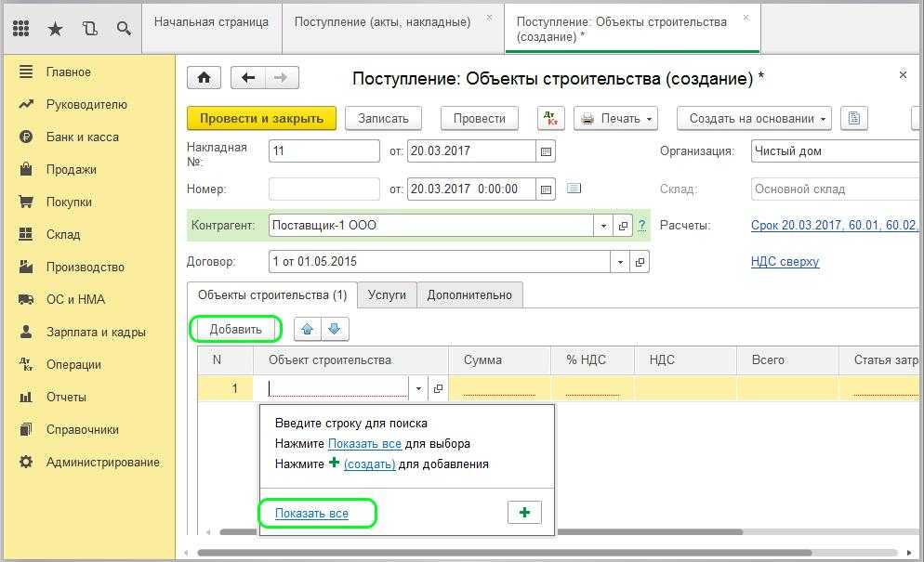Image resolution: width=924 pixels, height=562 pixels.
Task: Click the Показать все link at bottom
Action: pos(311,513)
